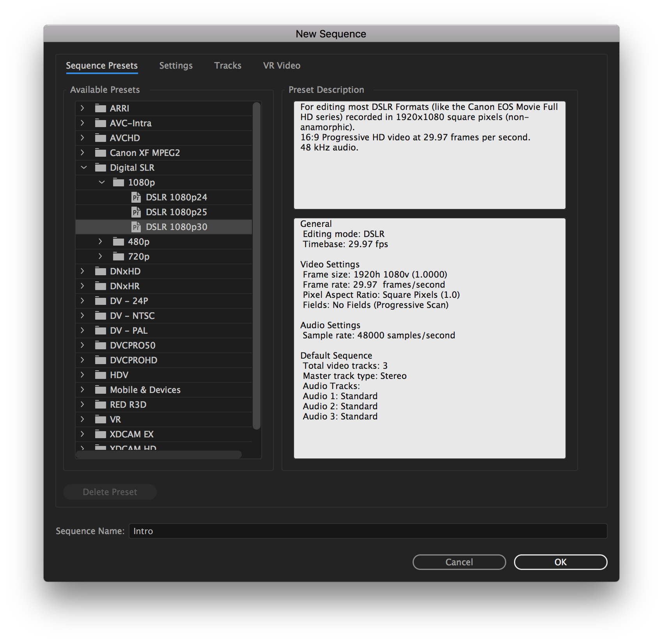Screen dimensions: 663x644
Task: Expand the 720p subfolder chevron
Action: click(x=101, y=257)
